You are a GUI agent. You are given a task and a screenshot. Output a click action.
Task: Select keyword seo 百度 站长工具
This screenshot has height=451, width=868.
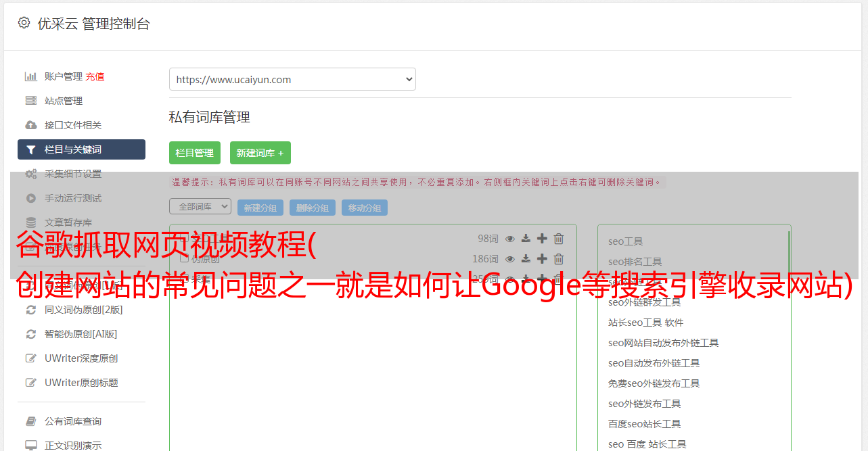647,444
